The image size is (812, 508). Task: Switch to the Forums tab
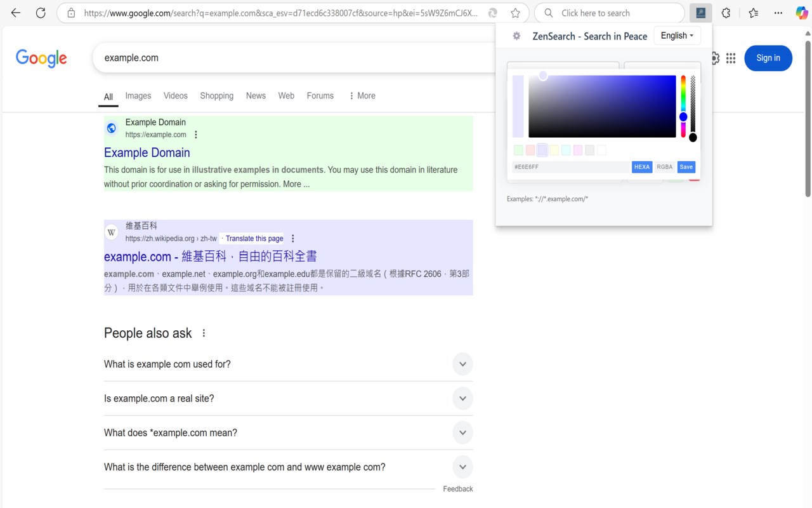320,96
